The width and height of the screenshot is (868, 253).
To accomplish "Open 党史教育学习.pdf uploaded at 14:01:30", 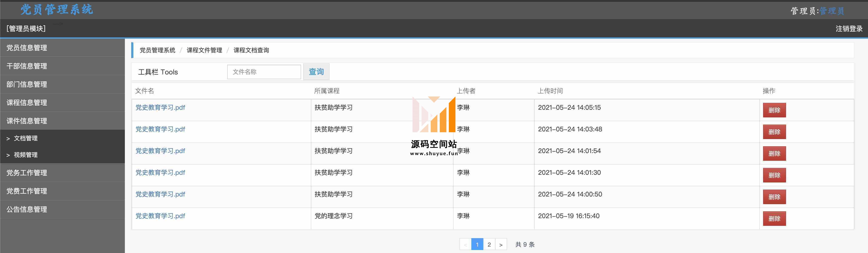I will (160, 172).
